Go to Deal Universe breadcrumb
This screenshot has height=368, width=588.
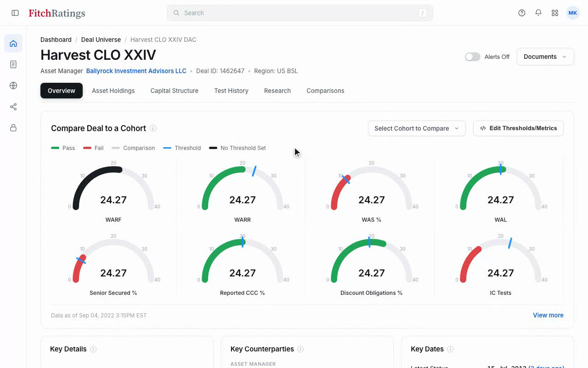pos(101,40)
